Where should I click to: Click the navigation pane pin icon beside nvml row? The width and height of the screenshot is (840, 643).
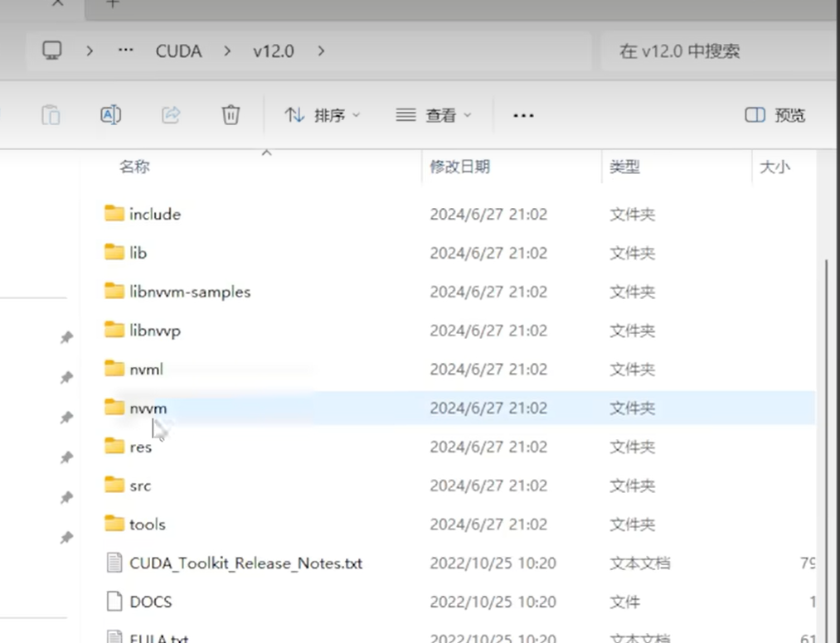(x=66, y=378)
